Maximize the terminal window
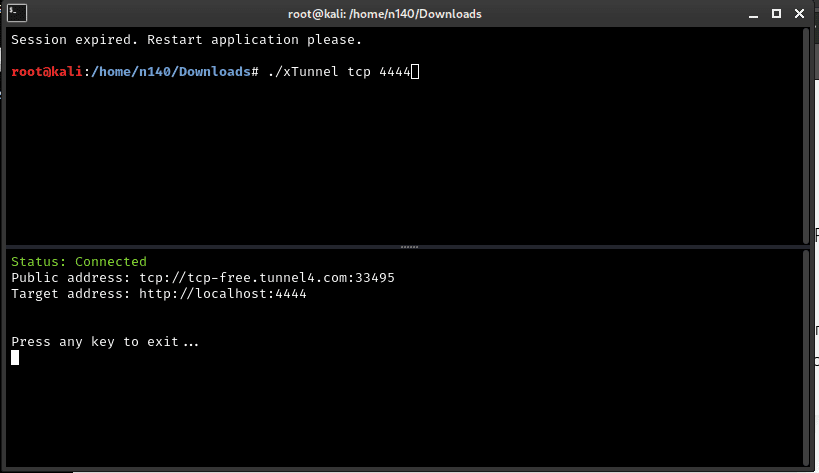 coord(777,14)
